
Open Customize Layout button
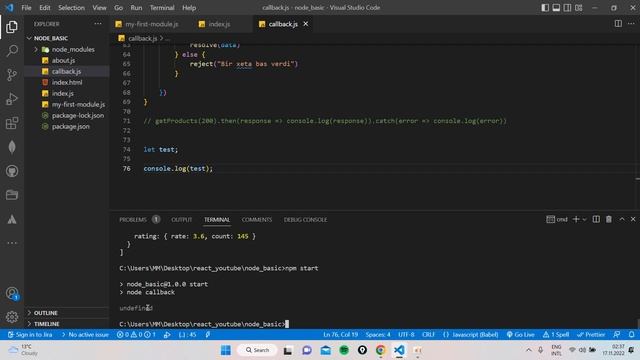tap(579, 8)
